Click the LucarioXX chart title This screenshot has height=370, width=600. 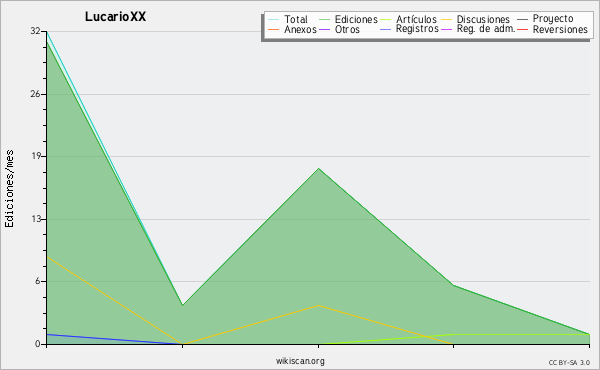pos(115,17)
